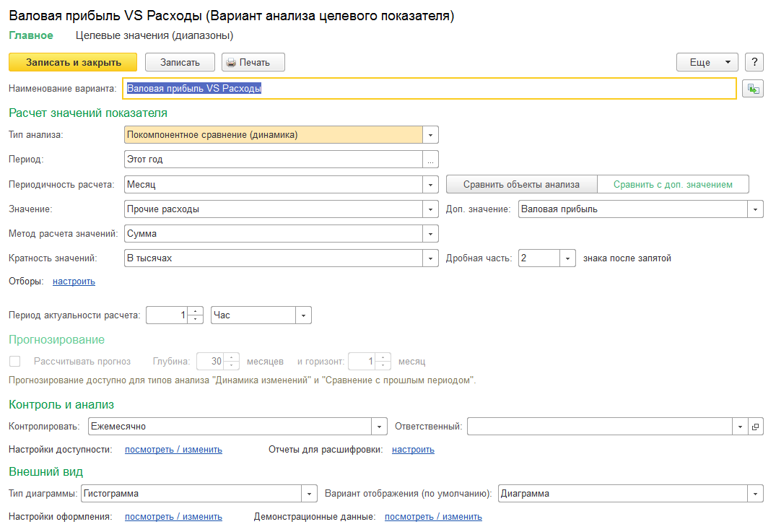The height and width of the screenshot is (532, 776).
Task: Expand the Тип анализа dropdown
Action: 430,135
